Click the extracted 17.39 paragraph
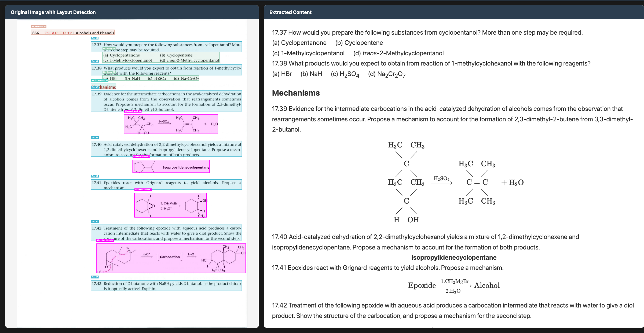This screenshot has width=644, height=333. point(452,119)
